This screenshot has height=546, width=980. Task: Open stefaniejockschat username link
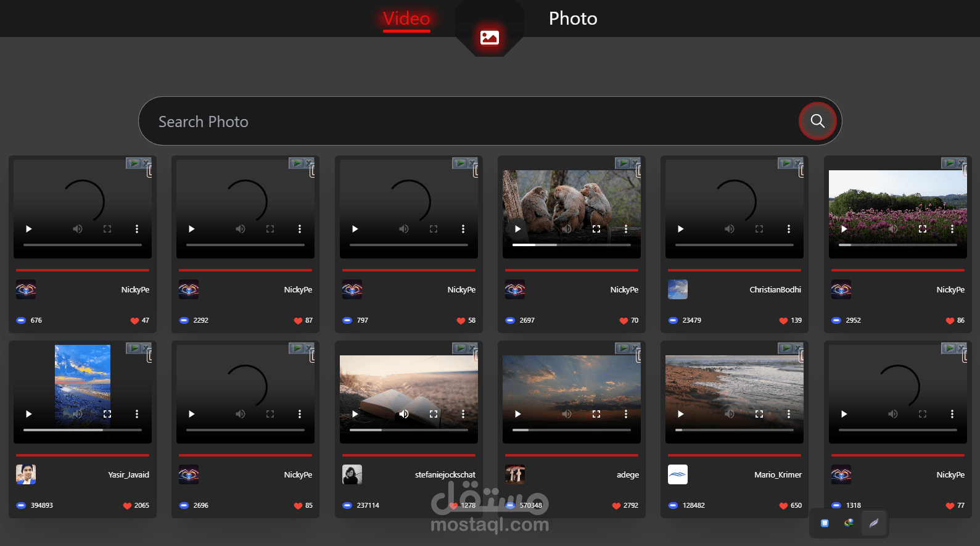[445, 474]
